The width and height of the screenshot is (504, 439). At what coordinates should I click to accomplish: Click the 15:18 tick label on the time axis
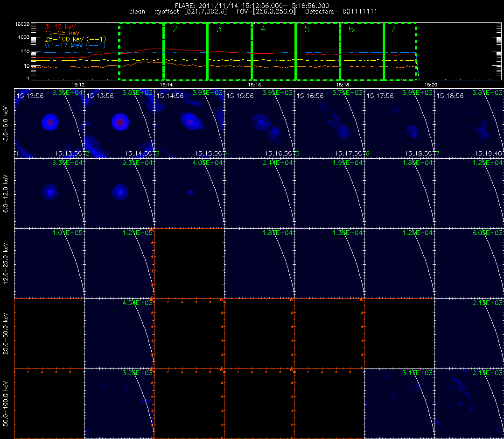click(343, 85)
